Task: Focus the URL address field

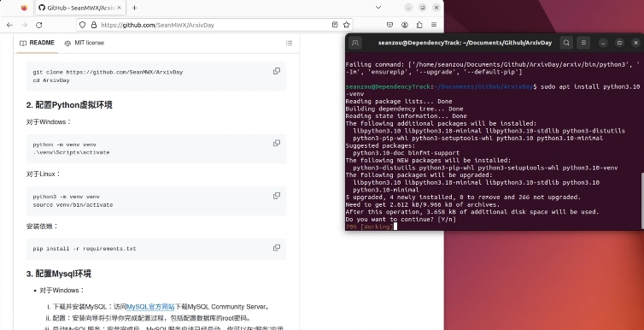Action: [x=214, y=25]
